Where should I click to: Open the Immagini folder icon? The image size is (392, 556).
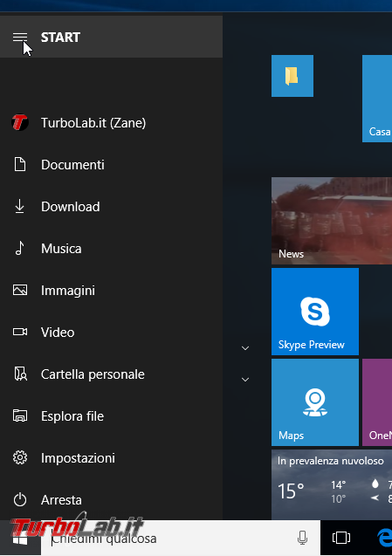tap(20, 290)
